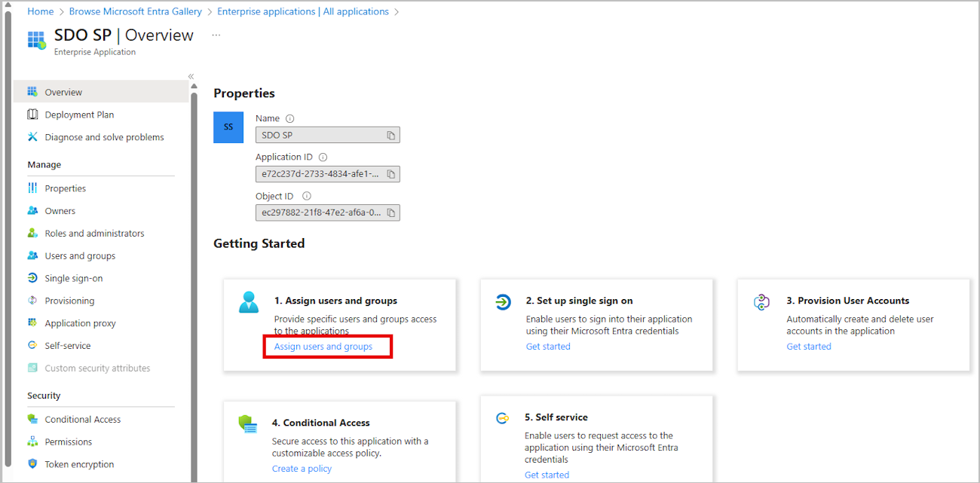Go to Home breadcrumb
Viewport: 980px width, 483px height.
[x=41, y=11]
